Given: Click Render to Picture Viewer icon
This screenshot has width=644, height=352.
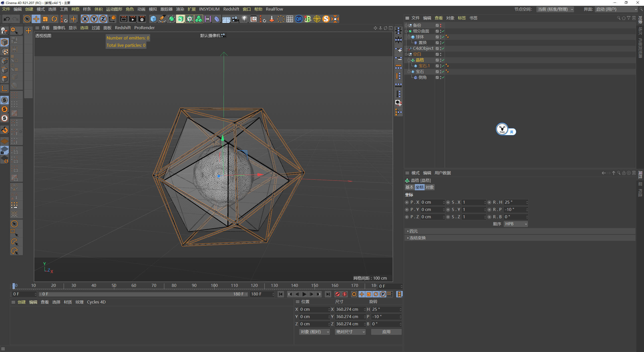Looking at the screenshot, I should [133, 19].
